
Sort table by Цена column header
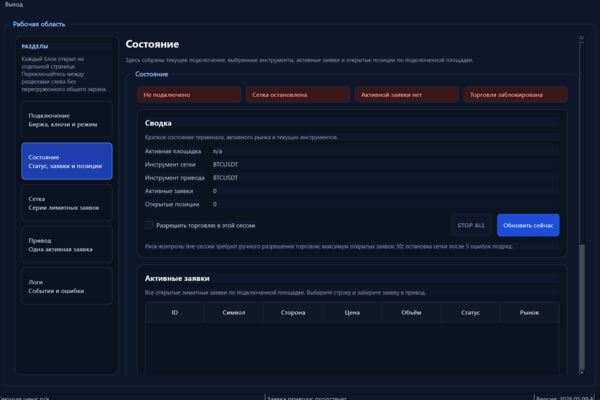[352, 312]
